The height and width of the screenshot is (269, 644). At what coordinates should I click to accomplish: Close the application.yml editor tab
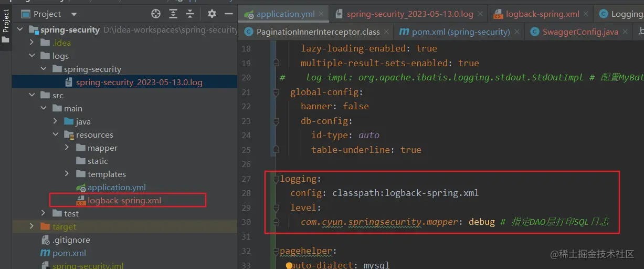[x=321, y=15]
